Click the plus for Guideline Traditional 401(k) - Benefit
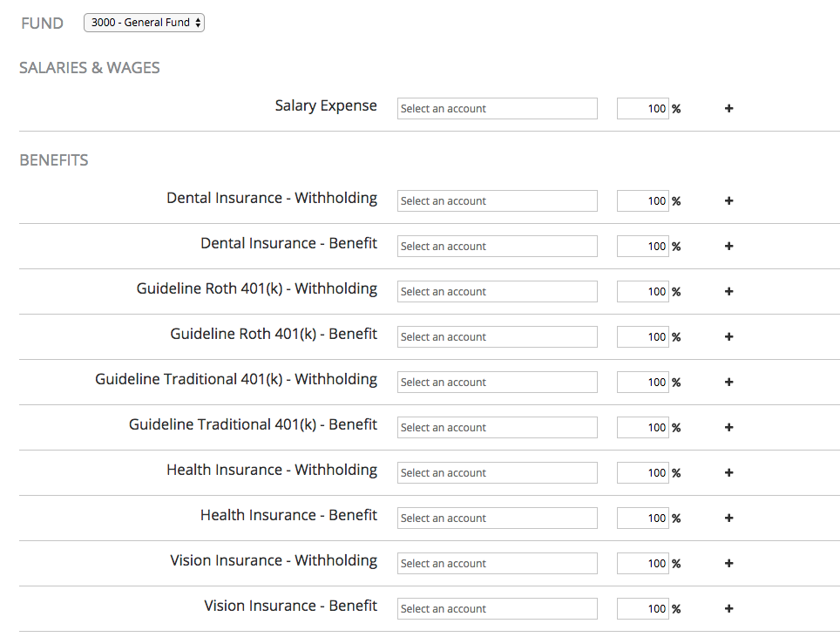This screenshot has width=840, height=637. (x=728, y=428)
